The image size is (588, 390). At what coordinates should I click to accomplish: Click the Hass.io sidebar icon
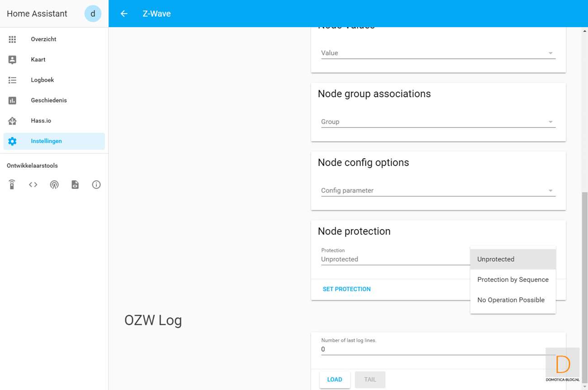[12, 121]
